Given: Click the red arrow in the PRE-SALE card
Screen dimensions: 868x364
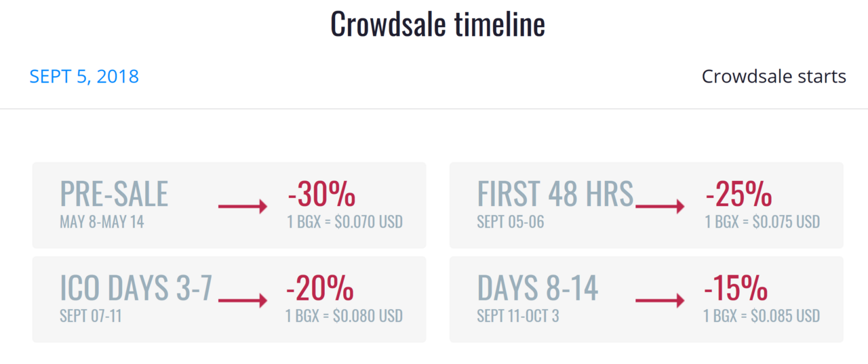Looking at the screenshot, I should 243,207.
